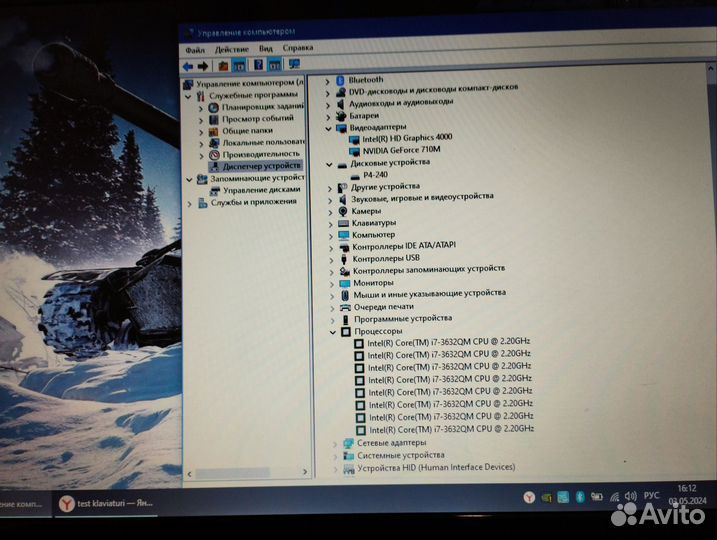Open the Действие menu
The width and height of the screenshot is (717, 540).
coord(231,48)
